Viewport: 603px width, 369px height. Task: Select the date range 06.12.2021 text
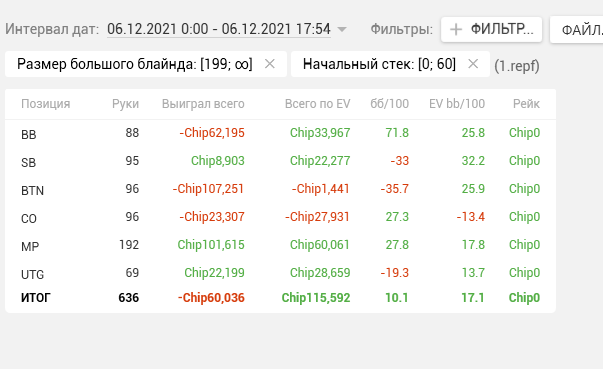pyautogui.click(x=219, y=29)
